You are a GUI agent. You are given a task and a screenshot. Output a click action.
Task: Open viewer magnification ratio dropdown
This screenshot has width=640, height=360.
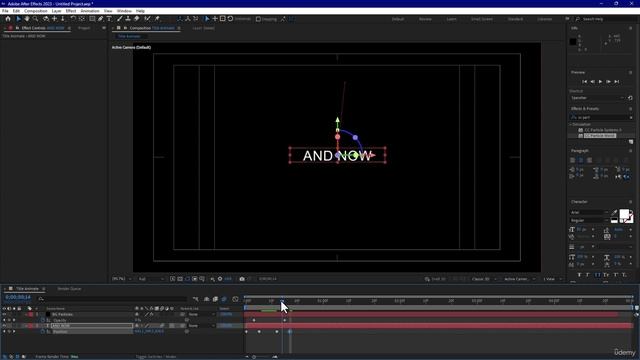click(122, 279)
